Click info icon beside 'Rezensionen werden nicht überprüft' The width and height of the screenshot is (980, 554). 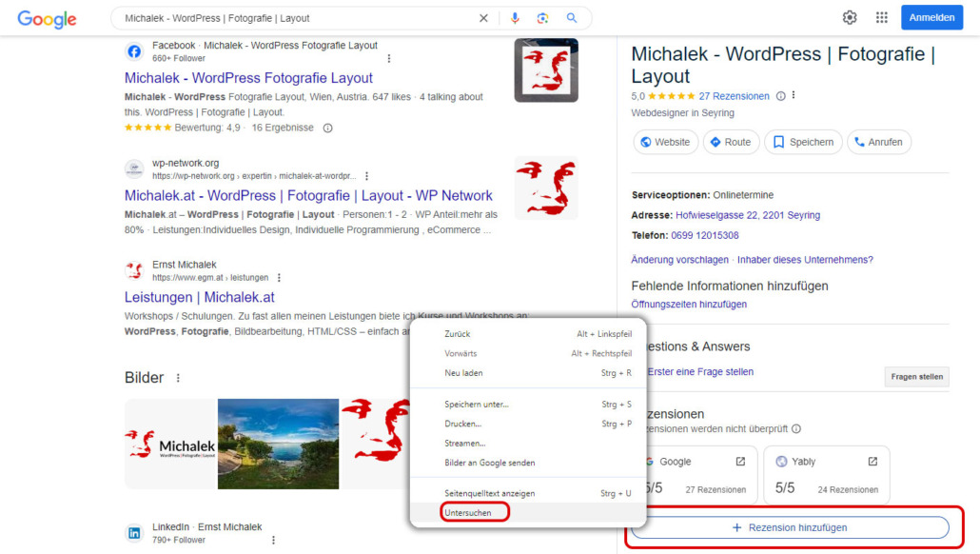(x=796, y=429)
